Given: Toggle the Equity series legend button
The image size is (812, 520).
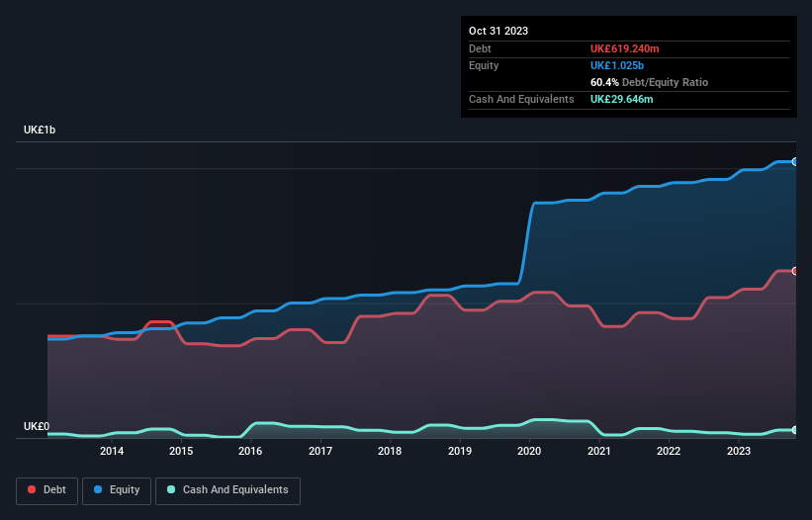Looking at the screenshot, I should point(117,490).
